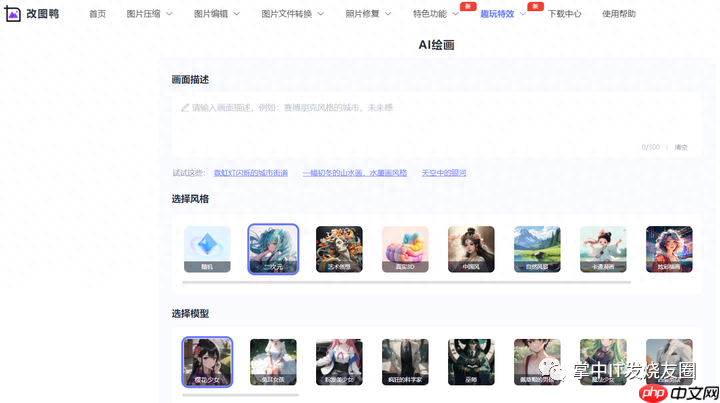Click the 选择风格 section label

(190, 199)
